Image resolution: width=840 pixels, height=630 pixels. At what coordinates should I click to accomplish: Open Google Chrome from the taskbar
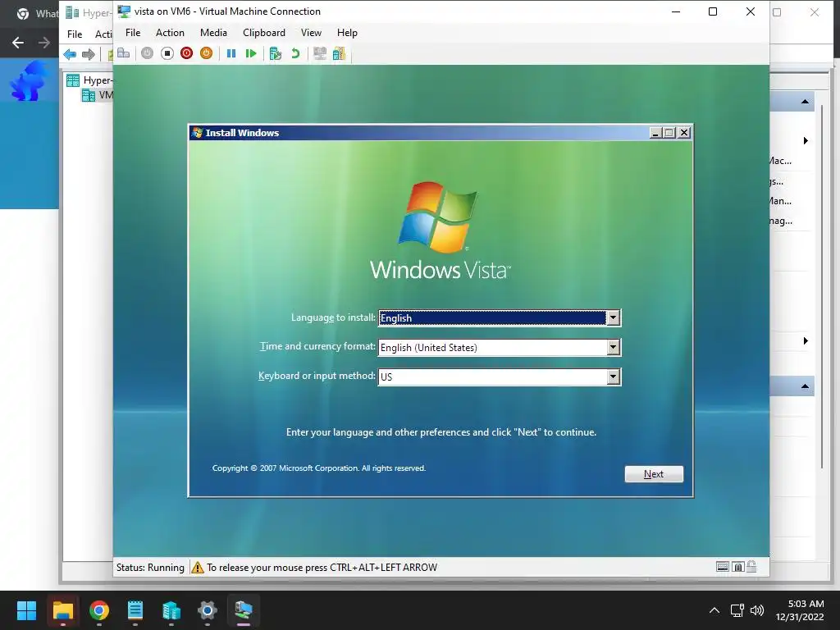[x=99, y=610]
